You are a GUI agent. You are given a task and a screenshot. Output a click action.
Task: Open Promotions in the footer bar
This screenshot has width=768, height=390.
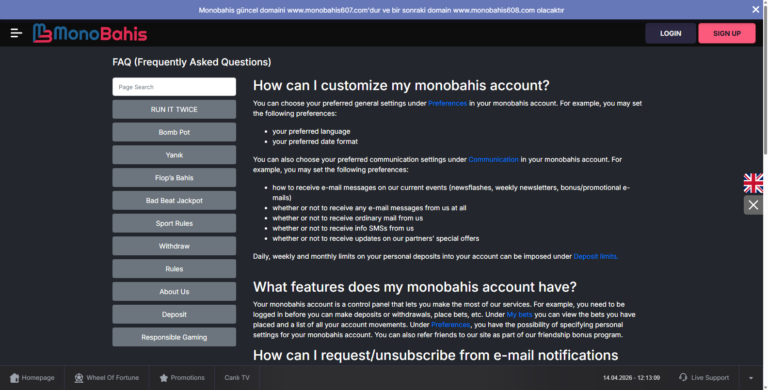182,378
